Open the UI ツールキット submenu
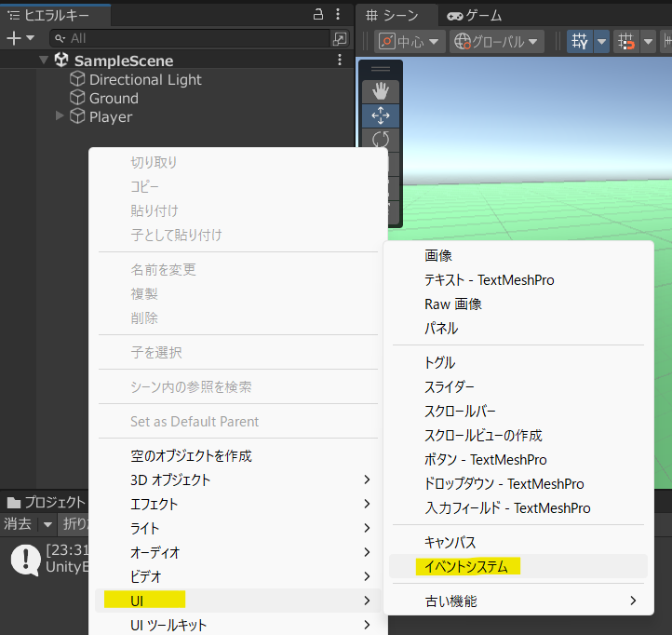The width and height of the screenshot is (672, 635). click(238, 625)
